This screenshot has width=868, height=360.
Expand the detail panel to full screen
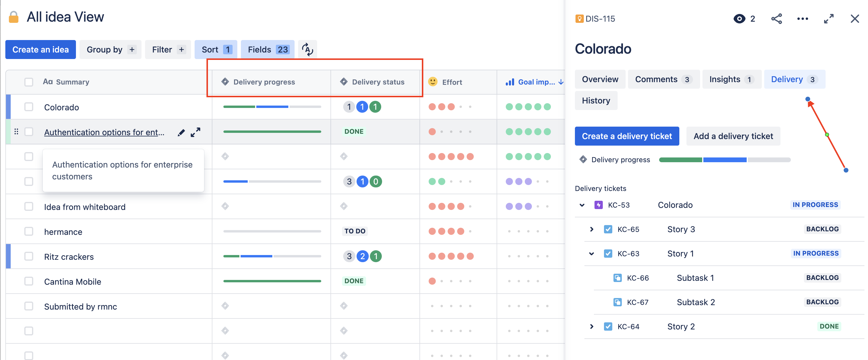pyautogui.click(x=829, y=18)
